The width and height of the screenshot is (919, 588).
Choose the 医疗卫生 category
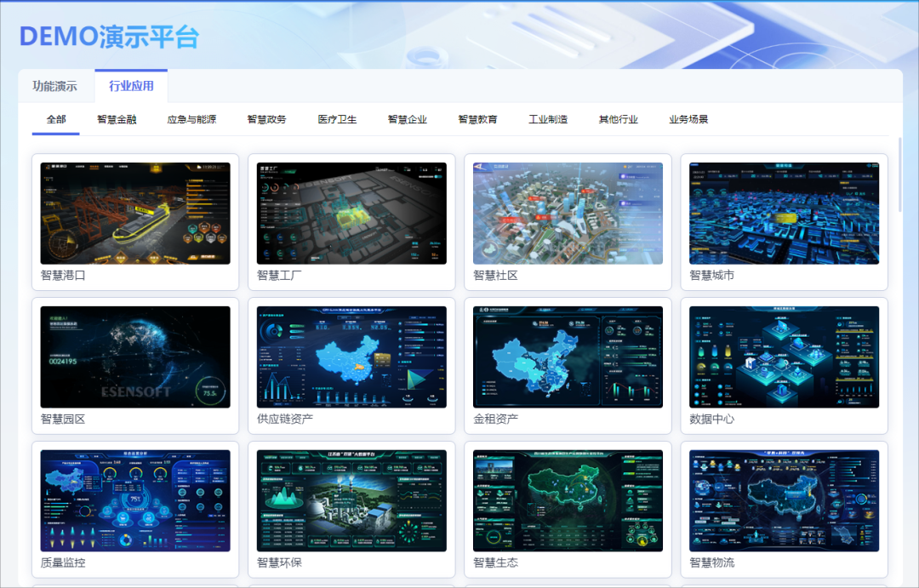(337, 119)
